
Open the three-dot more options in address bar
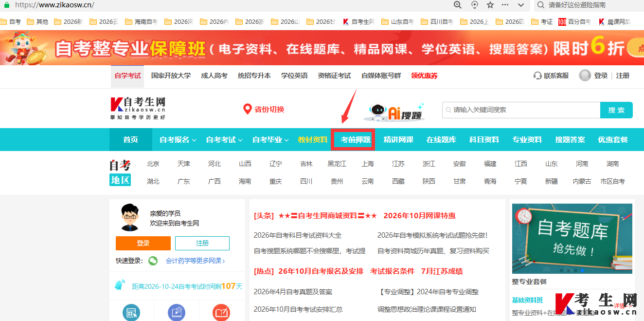click(505, 5)
